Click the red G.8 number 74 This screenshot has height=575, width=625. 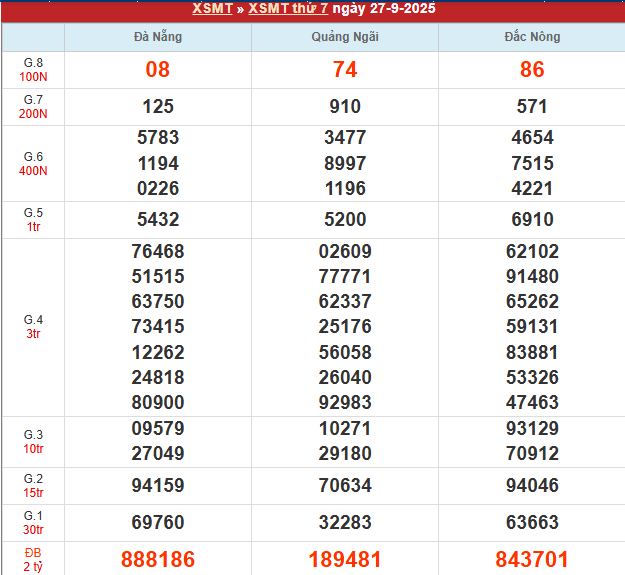coord(345,70)
